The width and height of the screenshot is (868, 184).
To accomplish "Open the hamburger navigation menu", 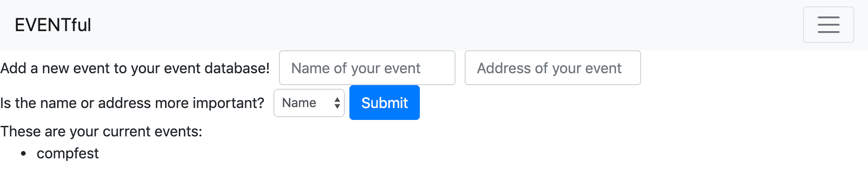I will (828, 25).
